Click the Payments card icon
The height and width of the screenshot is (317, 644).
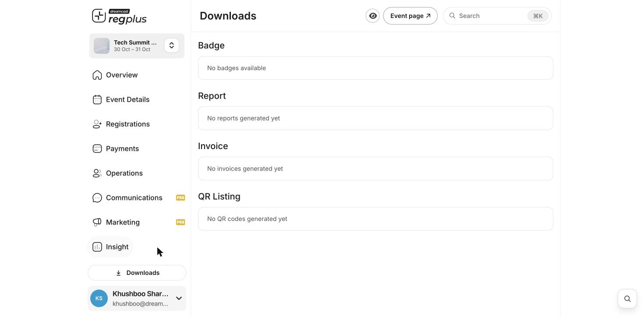(x=97, y=149)
